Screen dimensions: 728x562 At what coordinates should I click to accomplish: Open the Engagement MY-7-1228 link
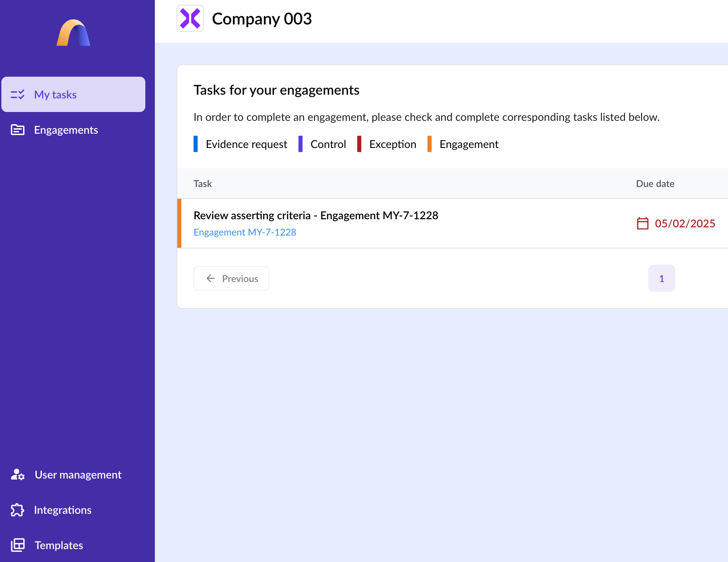(245, 232)
